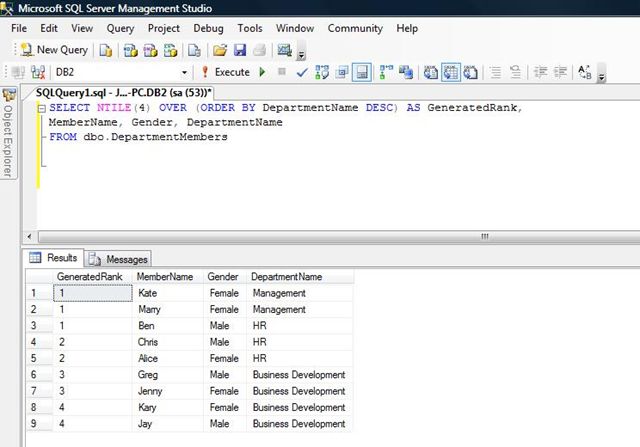
Task: Click the MemberName column header
Action: pos(168,277)
